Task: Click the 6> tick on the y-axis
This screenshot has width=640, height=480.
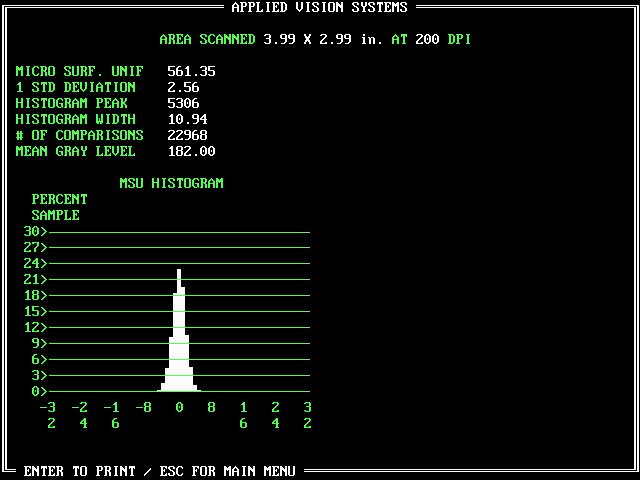Action: tap(40, 359)
